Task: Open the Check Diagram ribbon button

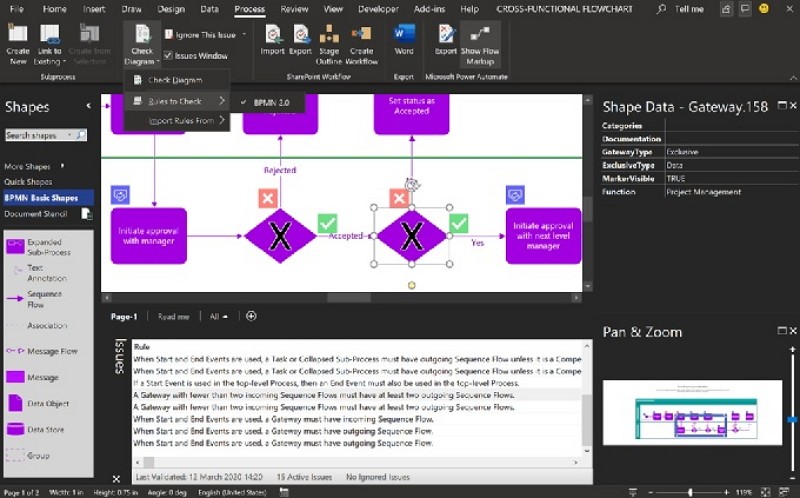Action: tap(142, 46)
